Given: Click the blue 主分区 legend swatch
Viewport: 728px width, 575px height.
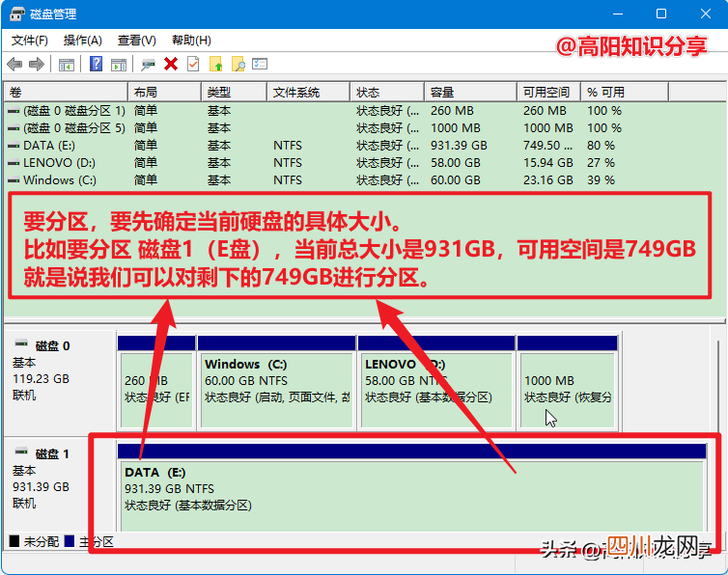Looking at the screenshot, I should (70, 541).
